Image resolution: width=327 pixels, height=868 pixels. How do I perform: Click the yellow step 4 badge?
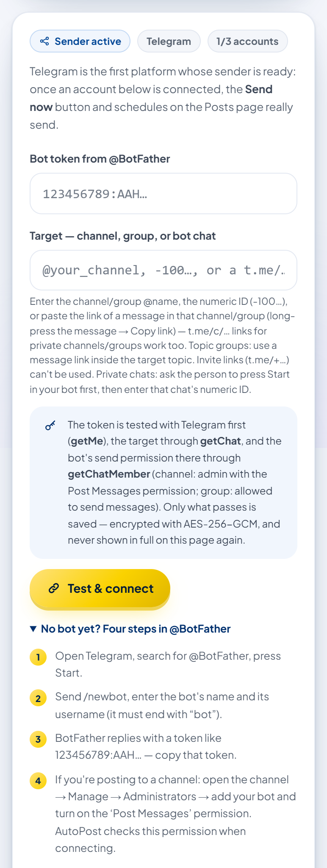coord(38,781)
